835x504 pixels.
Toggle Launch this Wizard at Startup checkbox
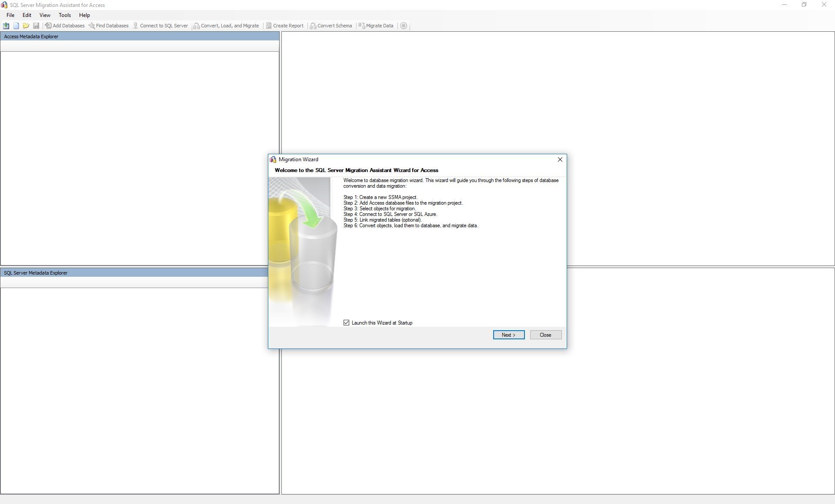click(x=347, y=323)
